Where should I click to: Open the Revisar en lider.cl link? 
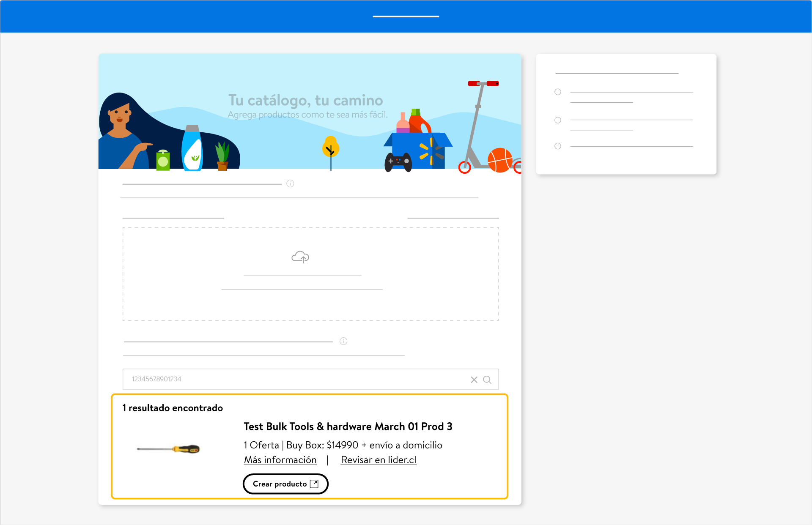(x=379, y=460)
